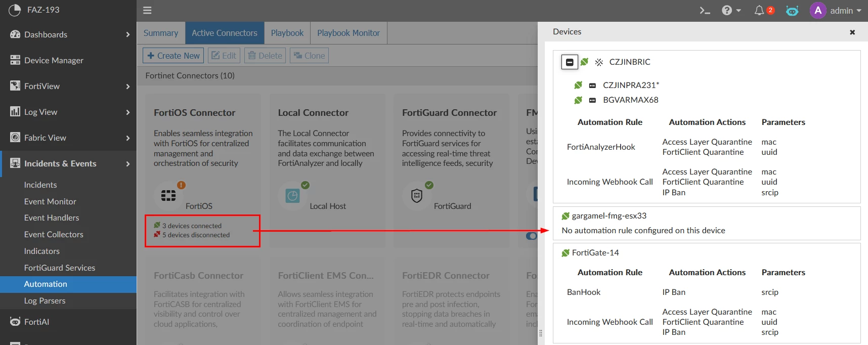Screen dimensions: 868x345
Task: Select device BGVARMAX68
Action: (631, 100)
